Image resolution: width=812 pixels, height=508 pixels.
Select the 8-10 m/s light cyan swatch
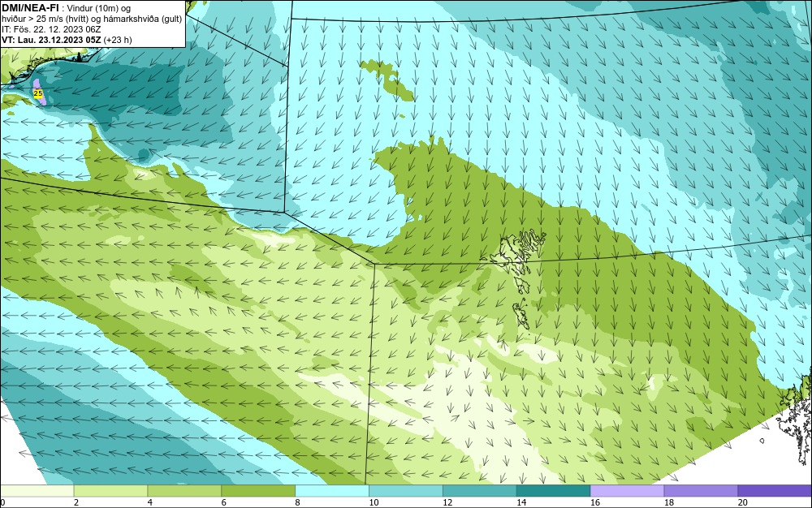tap(332, 491)
